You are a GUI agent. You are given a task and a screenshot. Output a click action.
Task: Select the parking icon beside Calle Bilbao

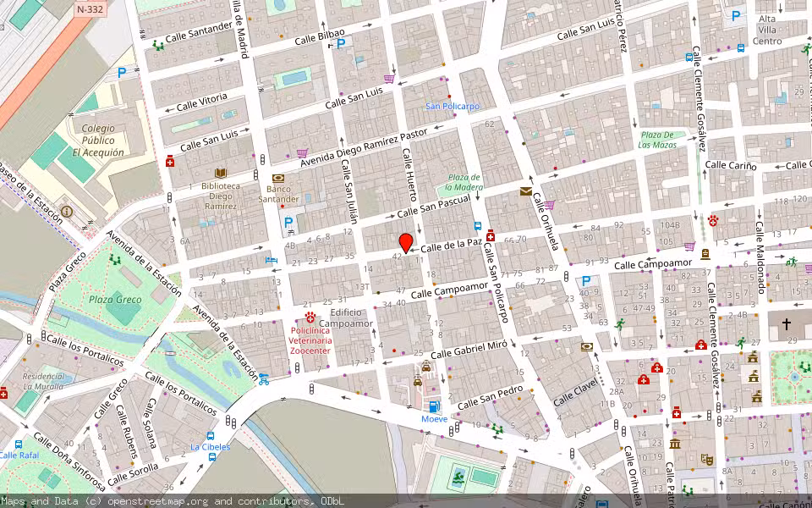click(341, 44)
